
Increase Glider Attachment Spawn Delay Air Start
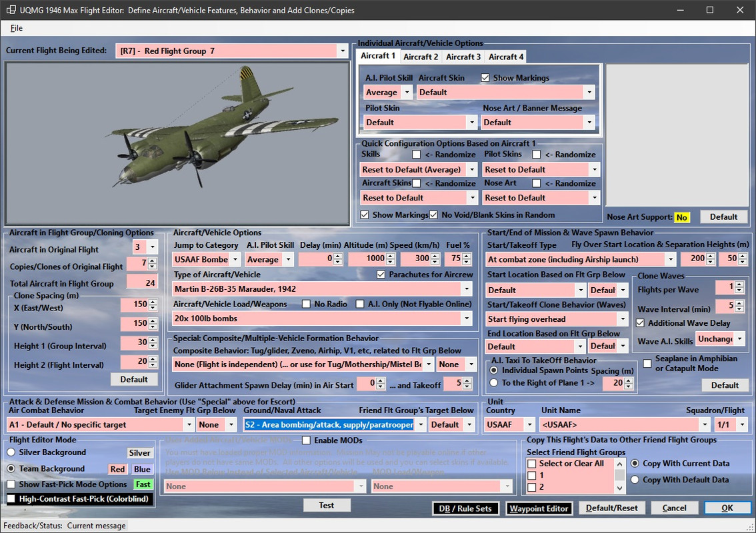(381, 380)
